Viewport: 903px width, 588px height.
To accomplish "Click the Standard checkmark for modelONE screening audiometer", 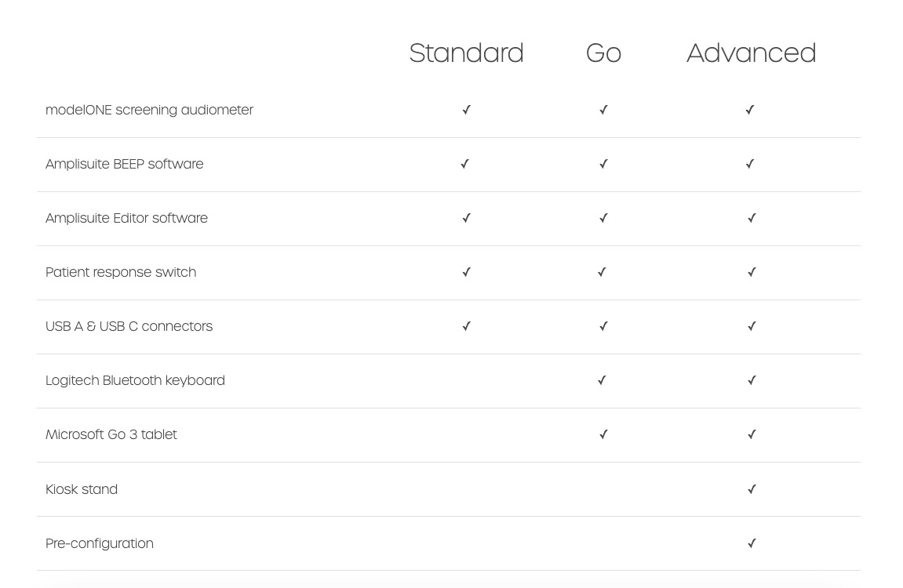I will point(466,110).
